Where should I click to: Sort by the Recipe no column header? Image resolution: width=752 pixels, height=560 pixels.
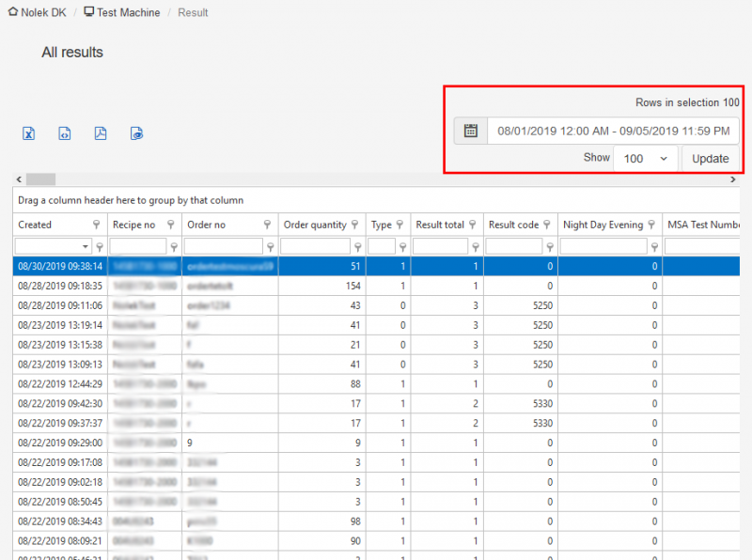tap(133, 225)
